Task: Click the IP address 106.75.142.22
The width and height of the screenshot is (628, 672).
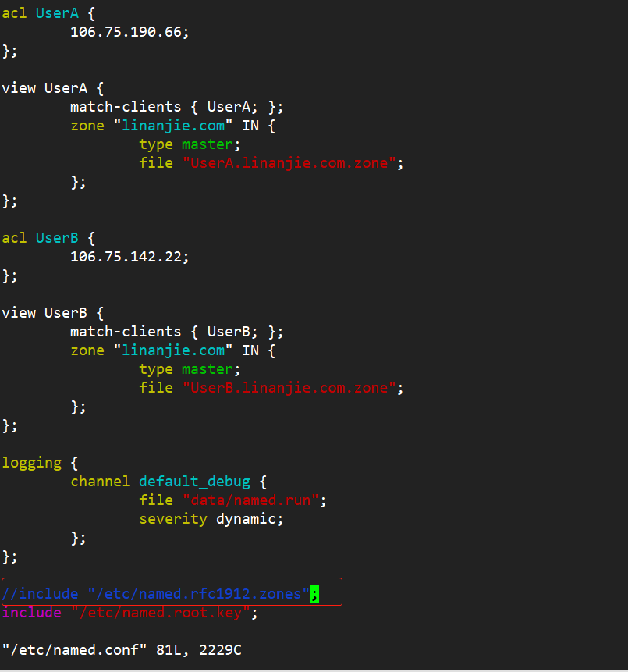Action: click(126, 257)
